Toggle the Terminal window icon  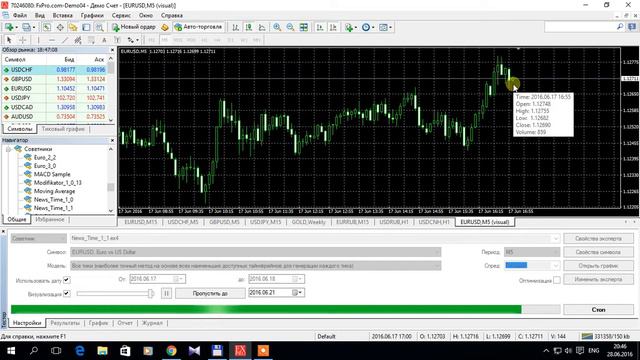coord(86,27)
